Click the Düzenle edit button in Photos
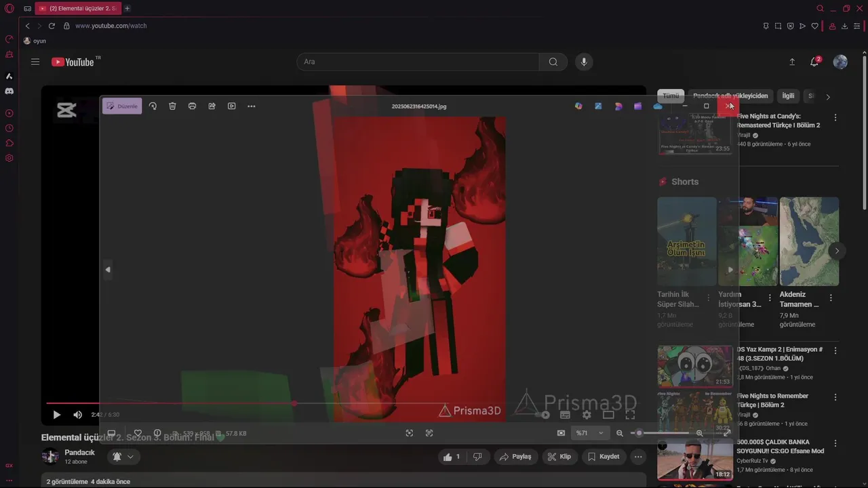The height and width of the screenshot is (488, 868). coord(122,106)
